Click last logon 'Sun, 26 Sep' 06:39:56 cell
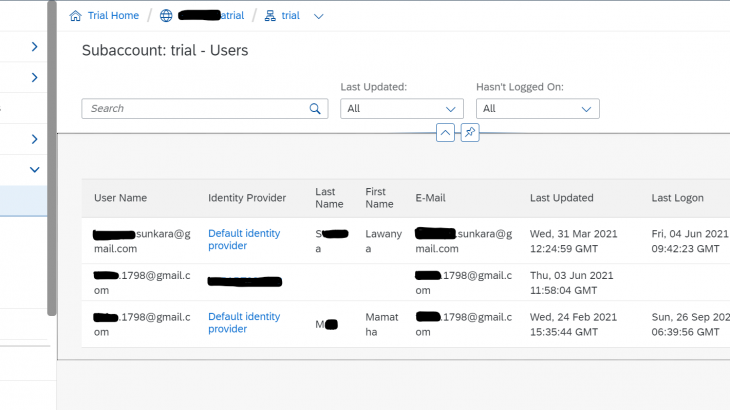The width and height of the screenshot is (730, 410). pyautogui.click(x=690, y=324)
